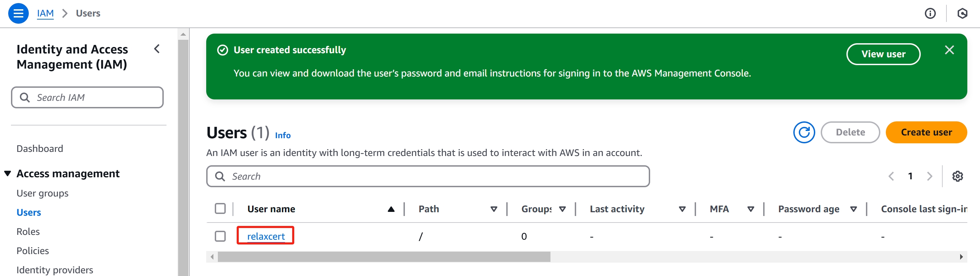Open Policies in the sidebar
This screenshot has height=276, width=980.
click(x=33, y=251)
